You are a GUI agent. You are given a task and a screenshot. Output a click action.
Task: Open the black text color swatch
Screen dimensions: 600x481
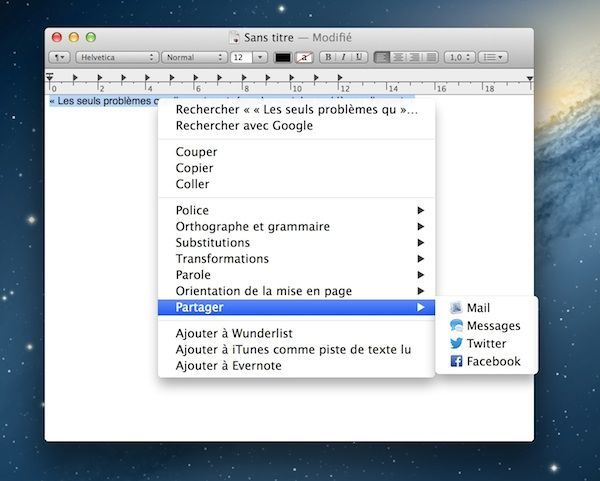283,57
